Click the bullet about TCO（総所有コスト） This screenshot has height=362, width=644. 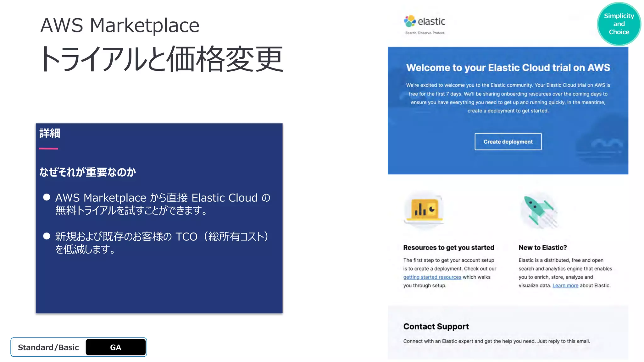[156, 243]
